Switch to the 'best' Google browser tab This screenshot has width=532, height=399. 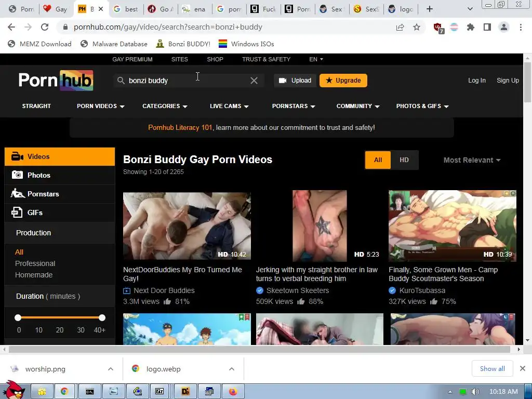coord(126,9)
